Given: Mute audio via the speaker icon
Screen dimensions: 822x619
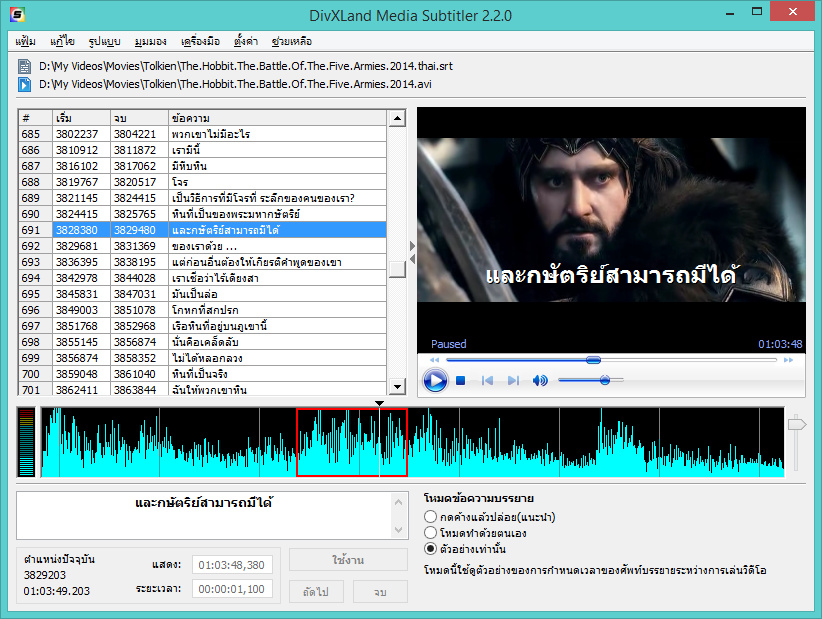Looking at the screenshot, I should pos(540,380).
